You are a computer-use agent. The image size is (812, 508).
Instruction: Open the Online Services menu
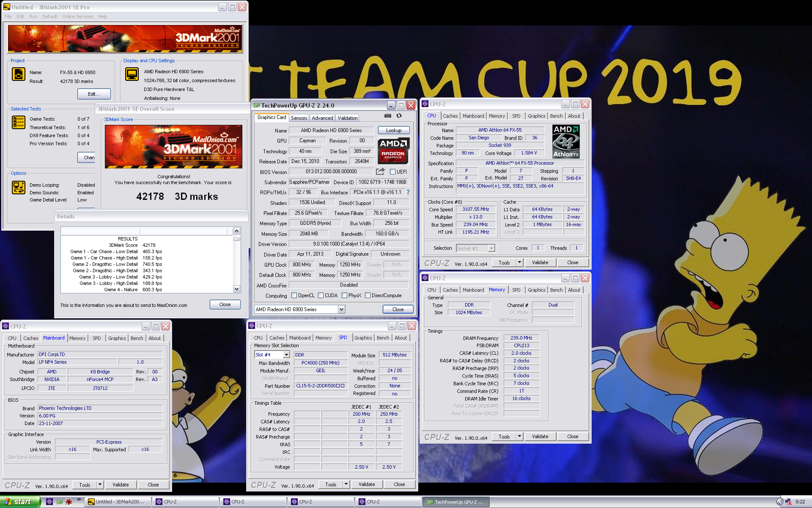click(77, 17)
